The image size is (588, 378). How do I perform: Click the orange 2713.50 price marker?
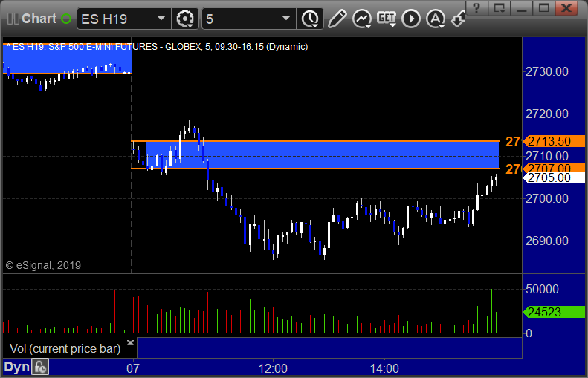coord(554,141)
